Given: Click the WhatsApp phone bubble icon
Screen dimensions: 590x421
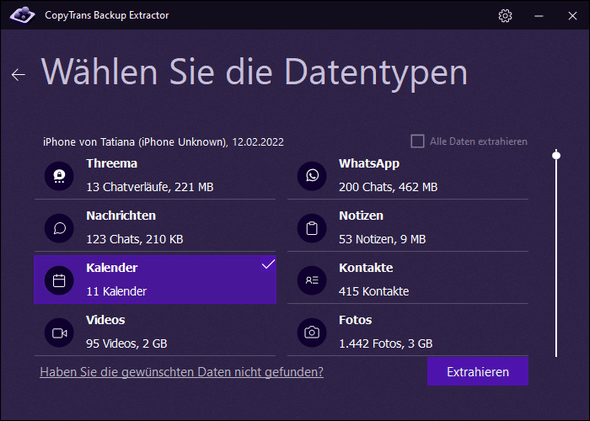Looking at the screenshot, I should (312, 176).
